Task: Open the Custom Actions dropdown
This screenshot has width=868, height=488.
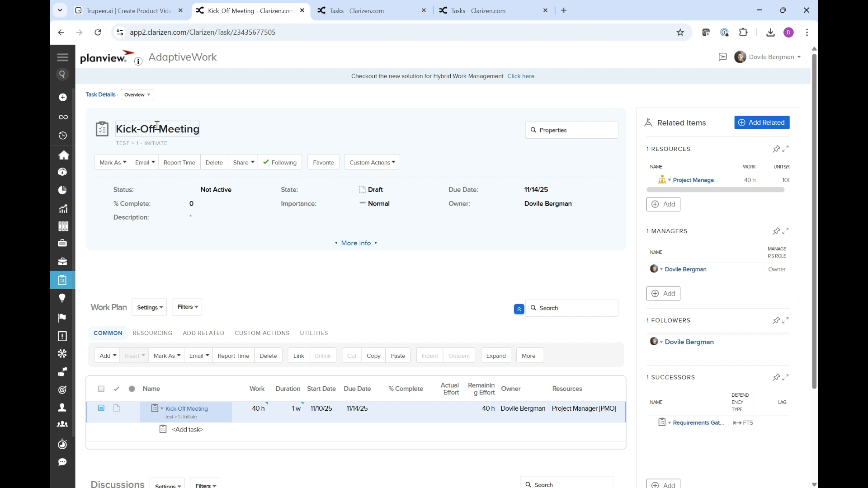Action: pos(372,162)
